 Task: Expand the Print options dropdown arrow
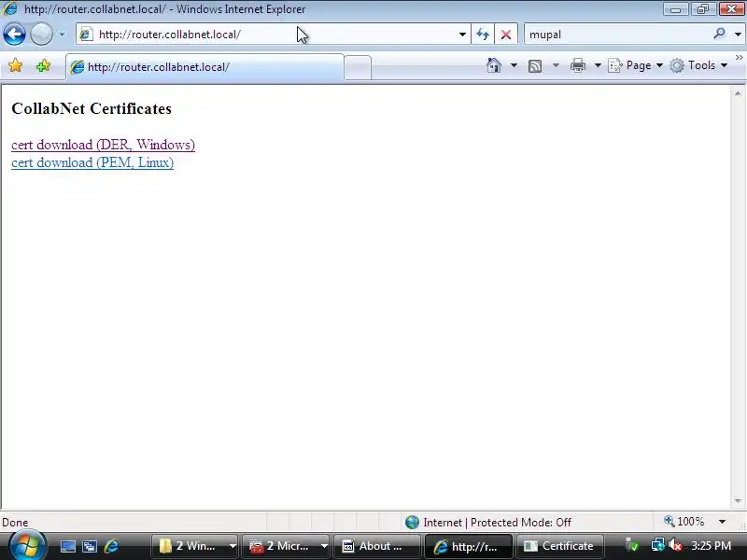[598, 65]
